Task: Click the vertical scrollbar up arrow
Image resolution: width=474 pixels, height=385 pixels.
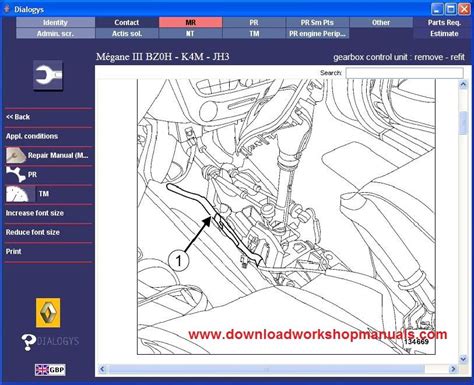Action: pyautogui.click(x=463, y=84)
